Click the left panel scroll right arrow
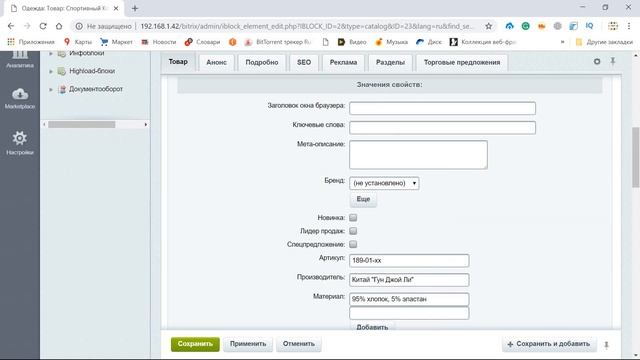640x360 pixels. [146, 124]
